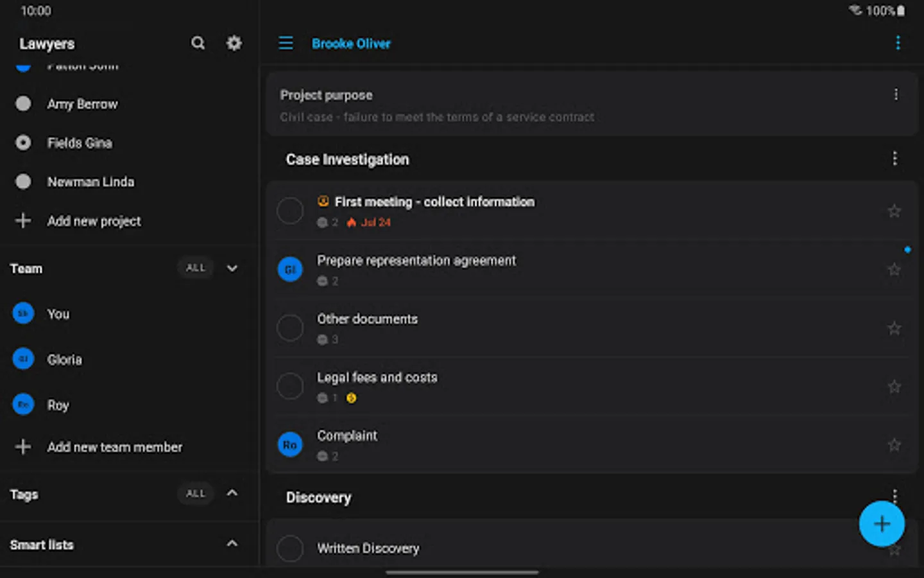Image resolution: width=924 pixels, height=578 pixels.
Task: Click Add new project
Action: pyautogui.click(x=94, y=221)
